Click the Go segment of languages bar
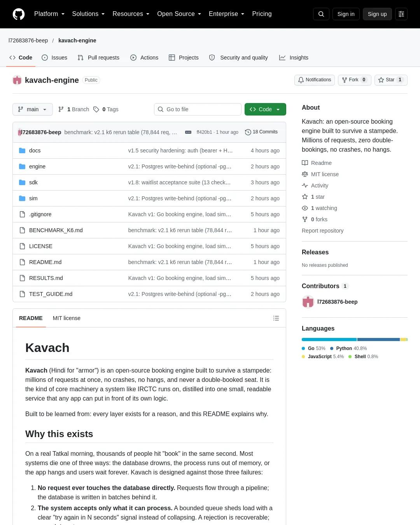Viewport: 420px width, 525px height. [x=329, y=339]
